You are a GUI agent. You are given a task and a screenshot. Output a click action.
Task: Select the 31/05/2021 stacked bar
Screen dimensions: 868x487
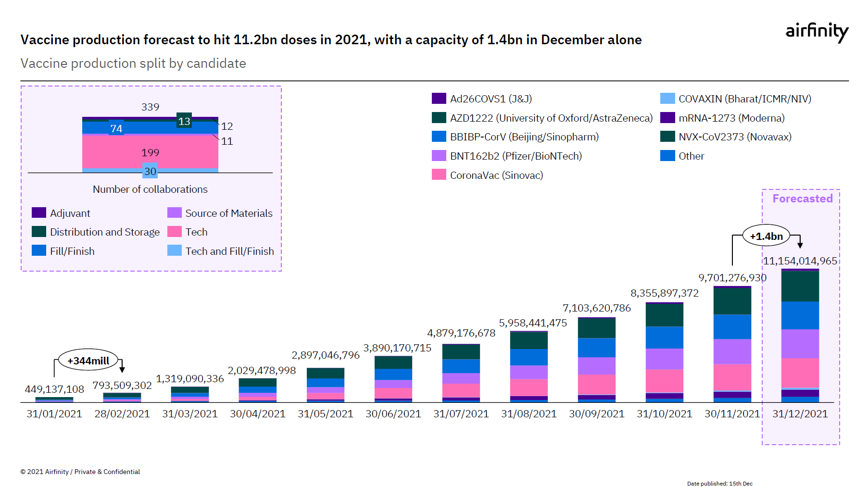click(325, 385)
